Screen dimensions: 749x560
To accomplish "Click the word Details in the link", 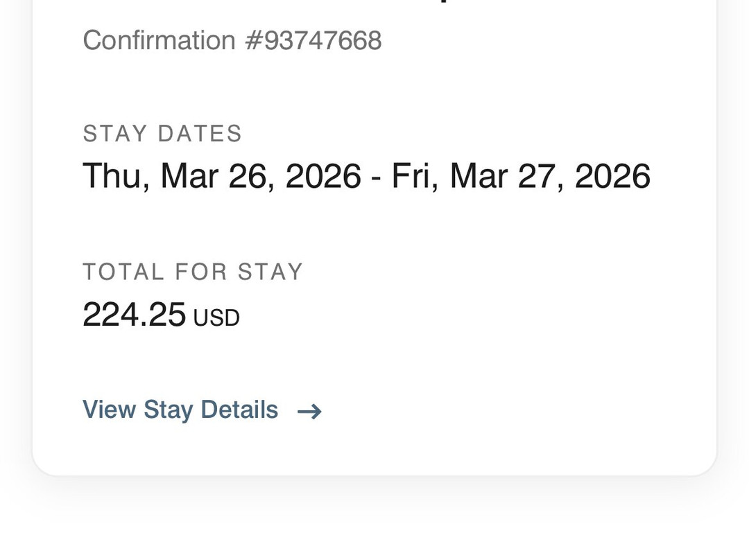I will click(239, 410).
